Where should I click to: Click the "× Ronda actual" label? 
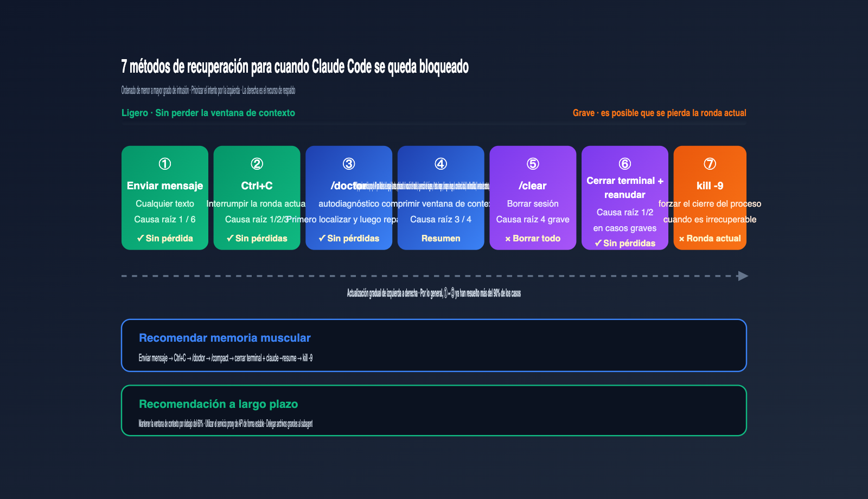point(710,238)
